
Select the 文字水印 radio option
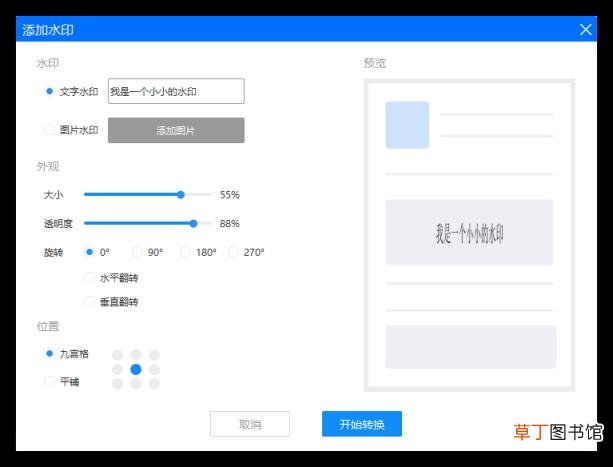pyautogui.click(x=50, y=91)
